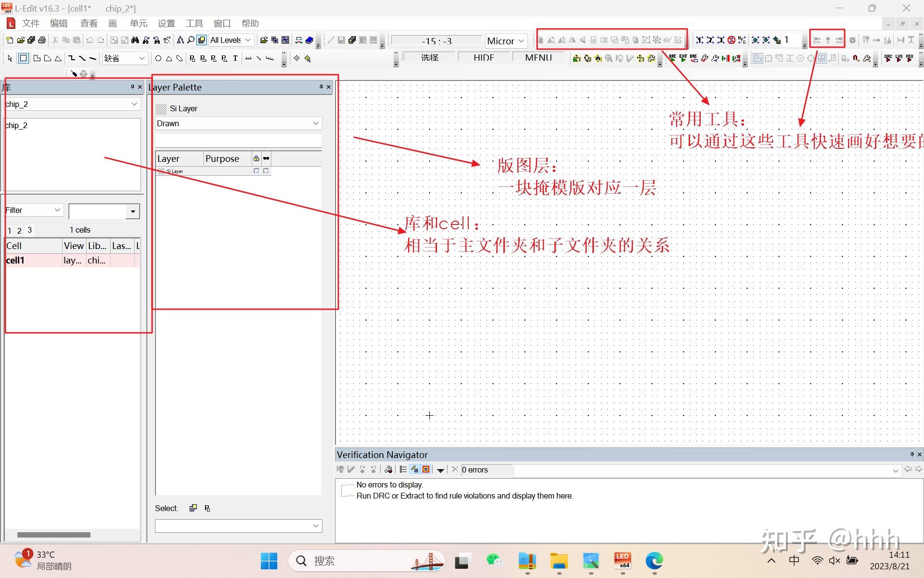The width and height of the screenshot is (924, 578).
Task: Toggle hide checkbox for Si Layer
Action: pos(266,171)
